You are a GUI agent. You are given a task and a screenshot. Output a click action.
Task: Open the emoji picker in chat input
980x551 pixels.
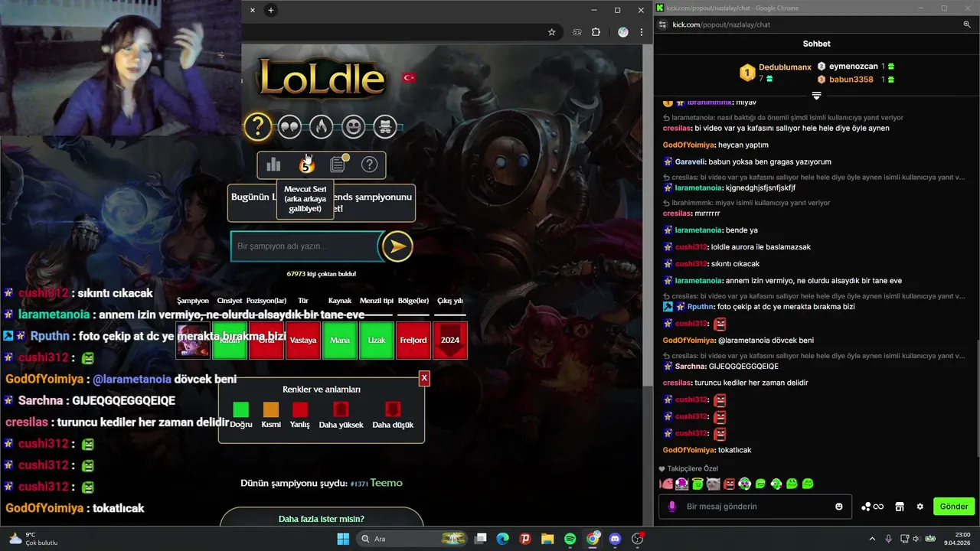(x=839, y=507)
